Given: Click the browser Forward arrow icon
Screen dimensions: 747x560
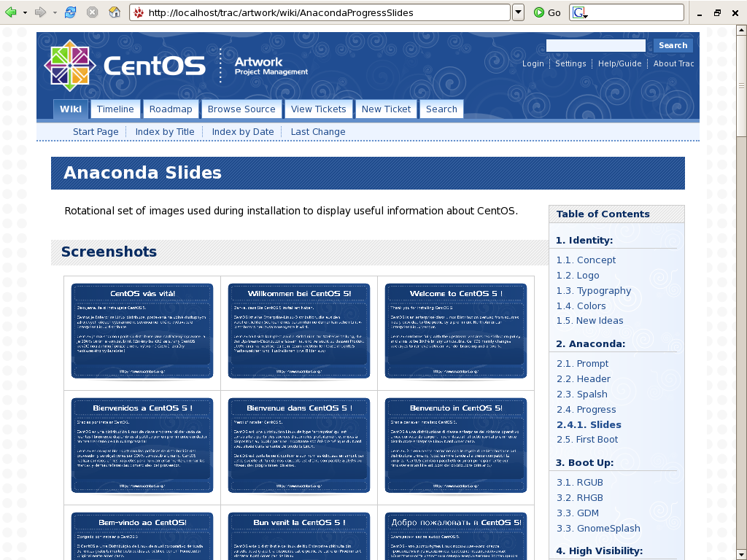Looking at the screenshot, I should [x=41, y=12].
